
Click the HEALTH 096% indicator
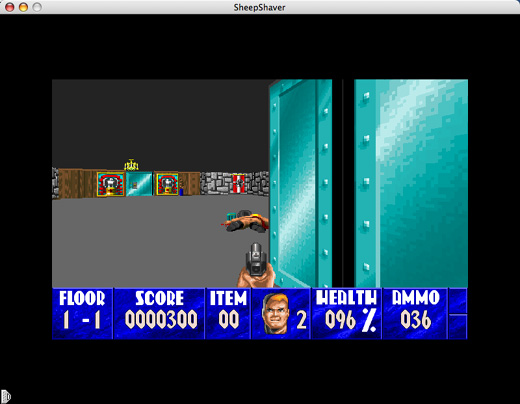pyautogui.click(x=347, y=313)
